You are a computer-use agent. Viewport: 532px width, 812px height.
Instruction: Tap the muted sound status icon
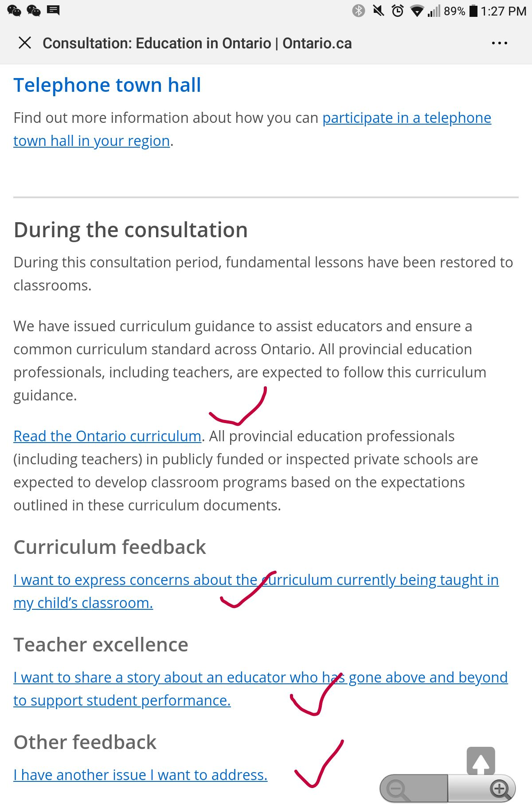click(378, 11)
